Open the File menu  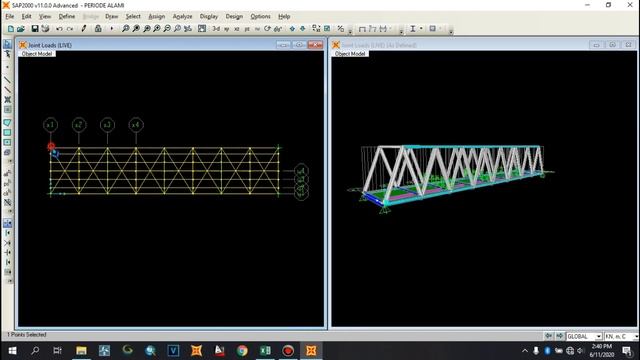click(10, 16)
